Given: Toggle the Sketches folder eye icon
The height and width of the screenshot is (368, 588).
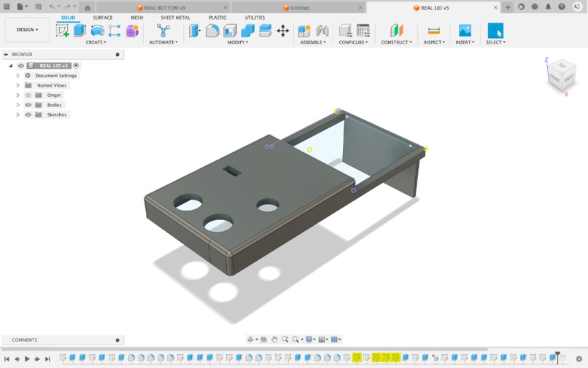Looking at the screenshot, I should (28, 114).
